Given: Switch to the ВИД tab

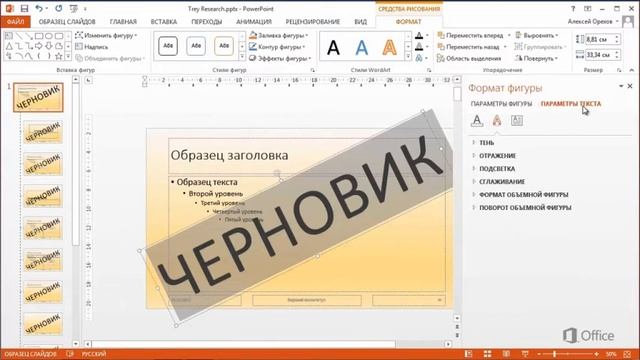Looking at the screenshot, I should click(x=360, y=22).
